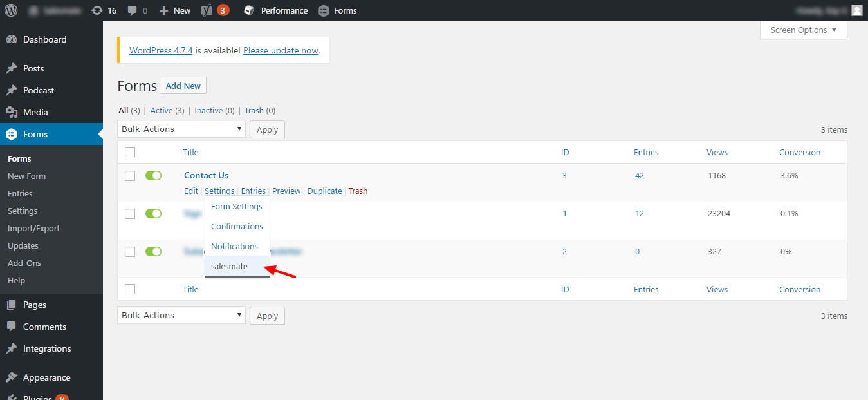
Task: Open the top Bulk Actions dropdown
Action: (181, 129)
